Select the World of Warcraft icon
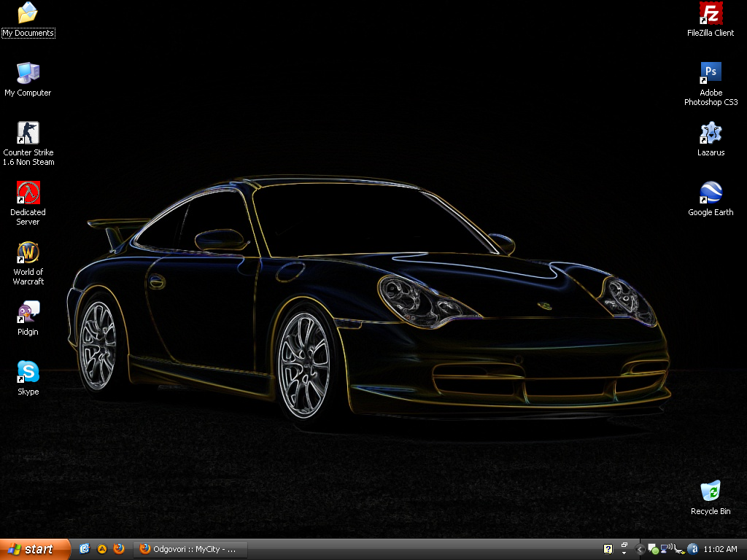The image size is (747, 560). click(28, 253)
